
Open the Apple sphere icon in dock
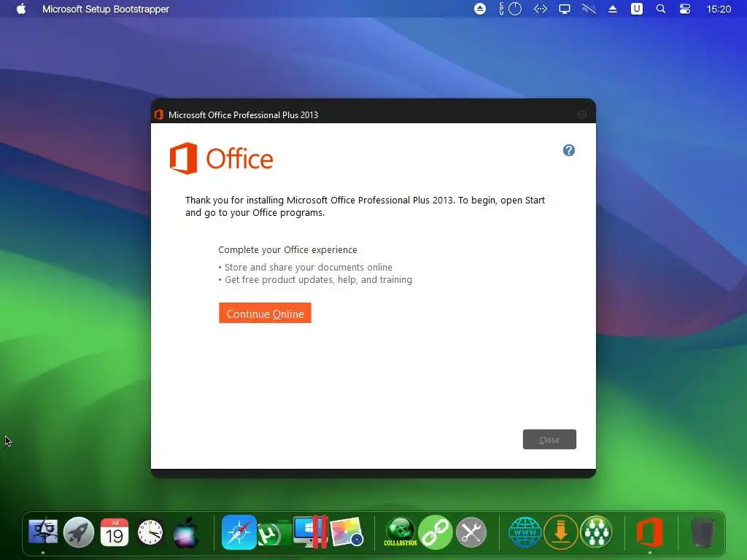tap(186, 532)
